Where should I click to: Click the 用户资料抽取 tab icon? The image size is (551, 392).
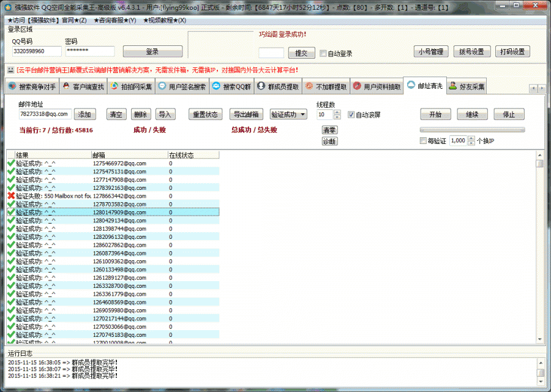click(357, 86)
